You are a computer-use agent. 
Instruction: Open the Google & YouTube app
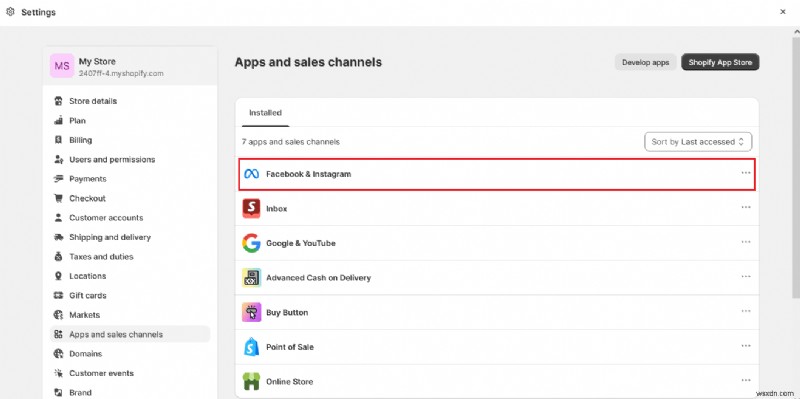coord(301,243)
